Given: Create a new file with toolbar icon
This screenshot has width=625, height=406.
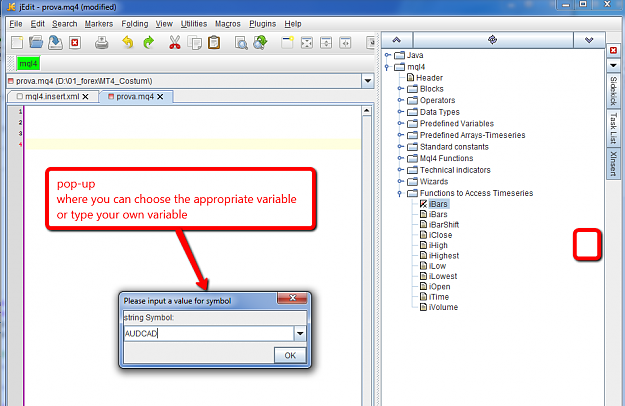Looking at the screenshot, I should [x=17, y=42].
